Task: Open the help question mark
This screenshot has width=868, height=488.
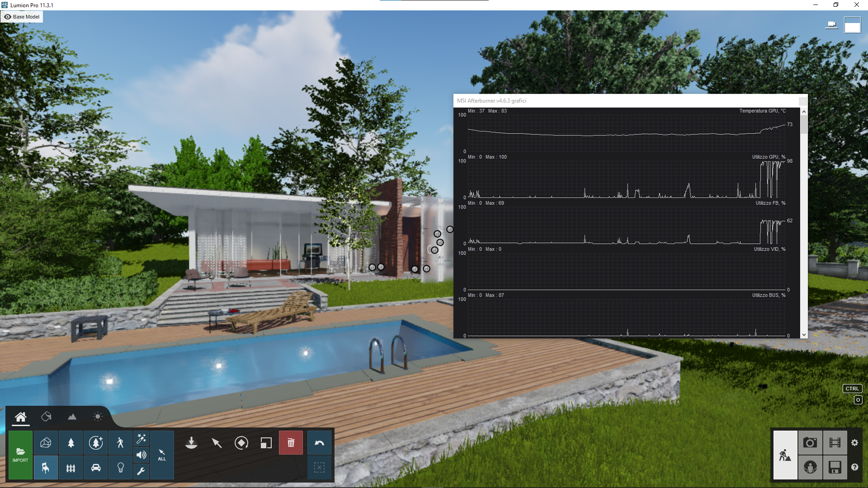Action: click(854, 467)
